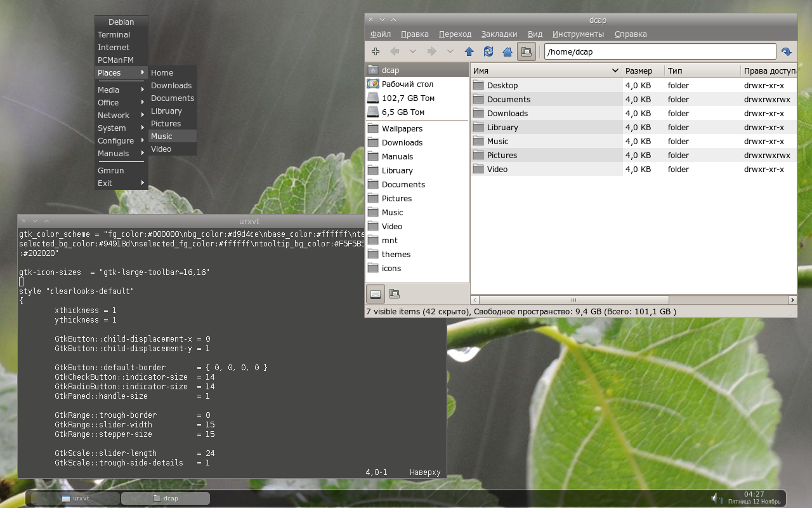The image size is (812, 508).
Task: Open the icons bookmark in the side pane
Action: pos(417,268)
